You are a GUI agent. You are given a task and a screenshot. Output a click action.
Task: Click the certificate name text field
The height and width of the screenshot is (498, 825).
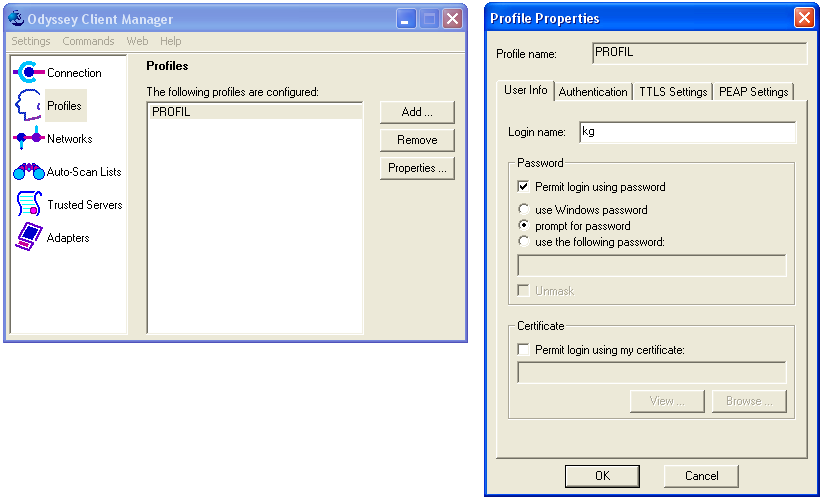[652, 372]
